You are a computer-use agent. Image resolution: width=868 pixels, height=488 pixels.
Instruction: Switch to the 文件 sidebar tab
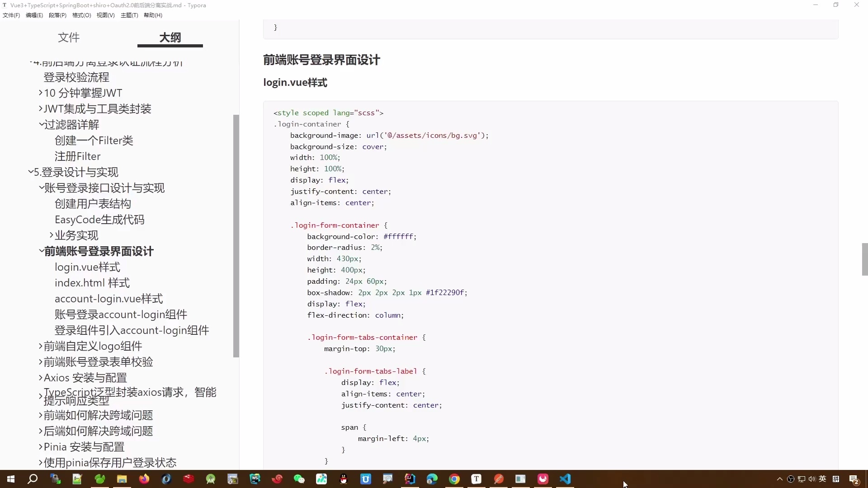pyautogui.click(x=68, y=38)
